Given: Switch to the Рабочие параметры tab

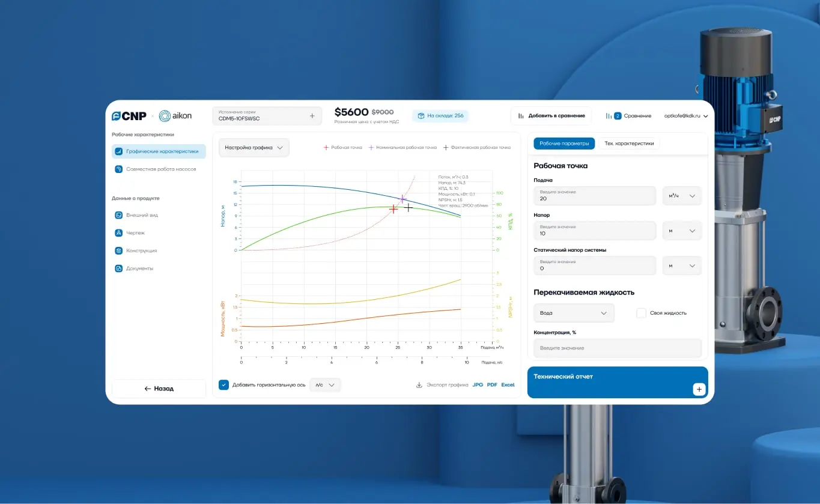Looking at the screenshot, I should [x=564, y=144].
